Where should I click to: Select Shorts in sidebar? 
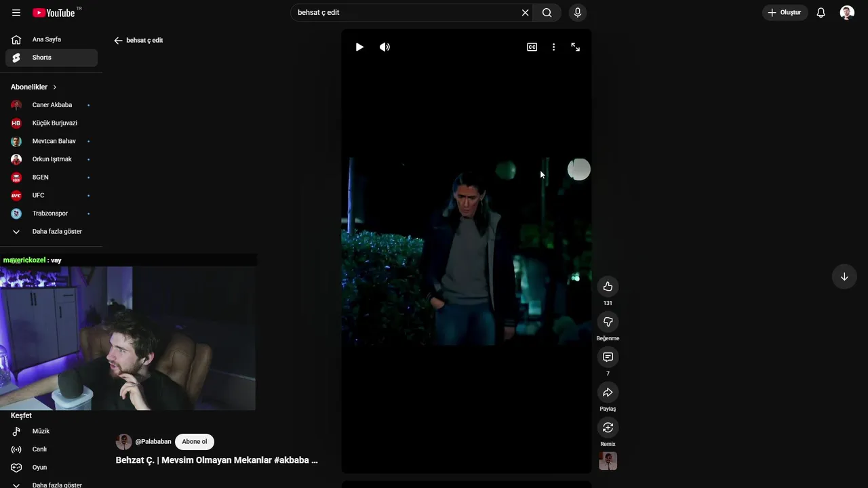(52, 58)
